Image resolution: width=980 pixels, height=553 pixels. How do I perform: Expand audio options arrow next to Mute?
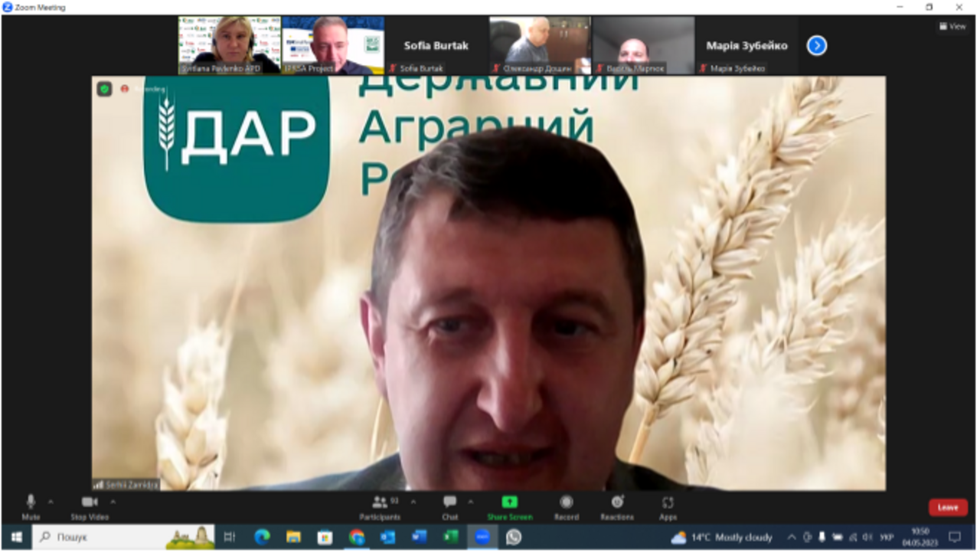click(x=51, y=502)
